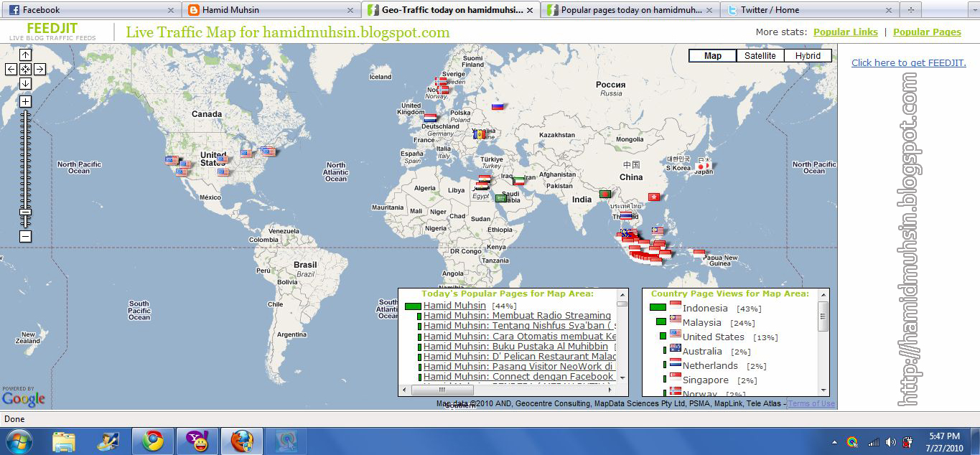Click the Australia row in country views
The image size is (980, 455).
pyautogui.click(x=707, y=351)
